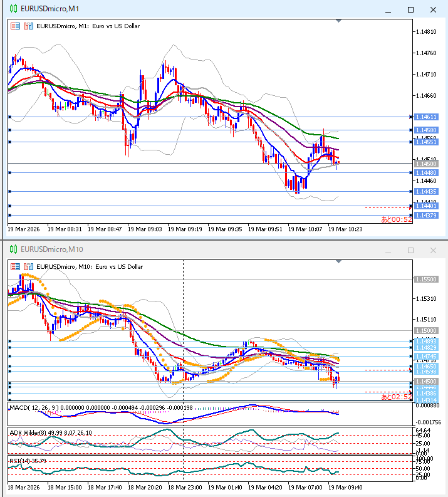Click the ADX Wilder(8) indicator label

pos(31,432)
